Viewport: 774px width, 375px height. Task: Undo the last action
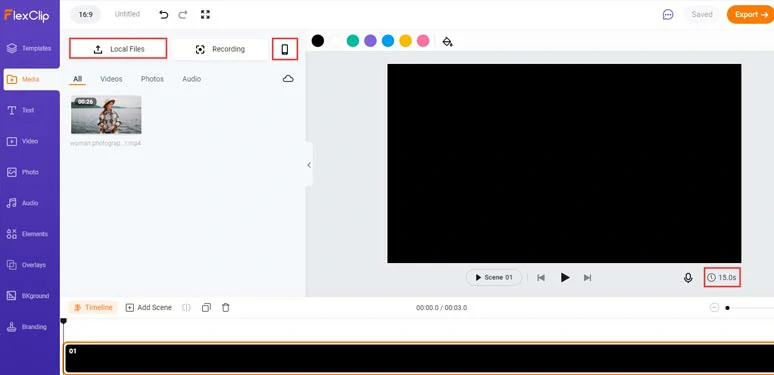point(163,15)
